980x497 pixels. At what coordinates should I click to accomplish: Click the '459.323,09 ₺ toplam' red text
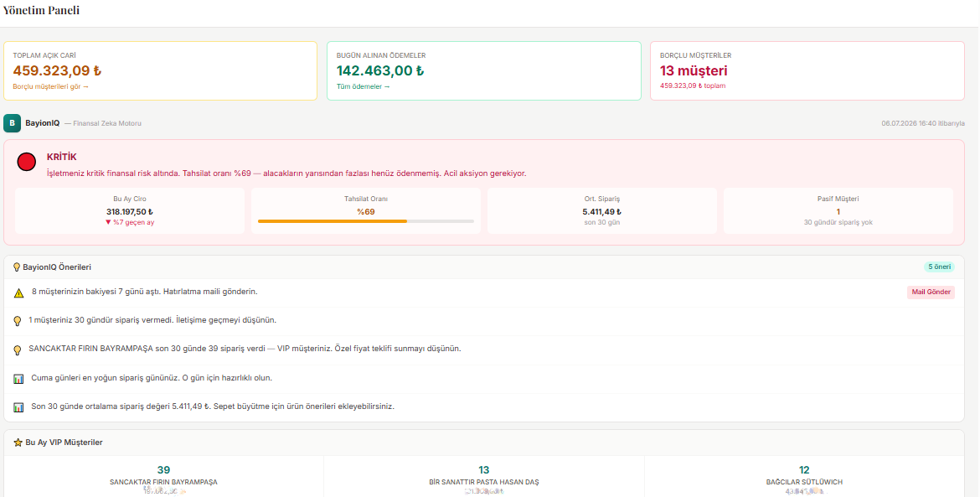[693, 85]
